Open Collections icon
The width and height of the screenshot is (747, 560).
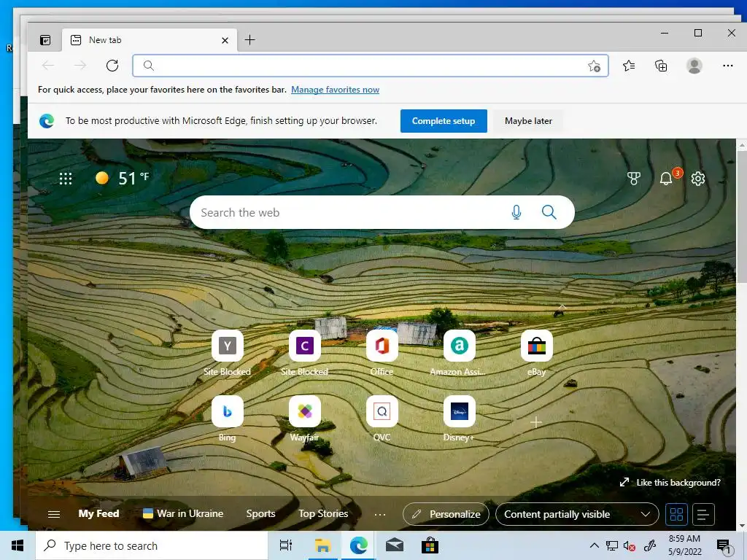(661, 66)
